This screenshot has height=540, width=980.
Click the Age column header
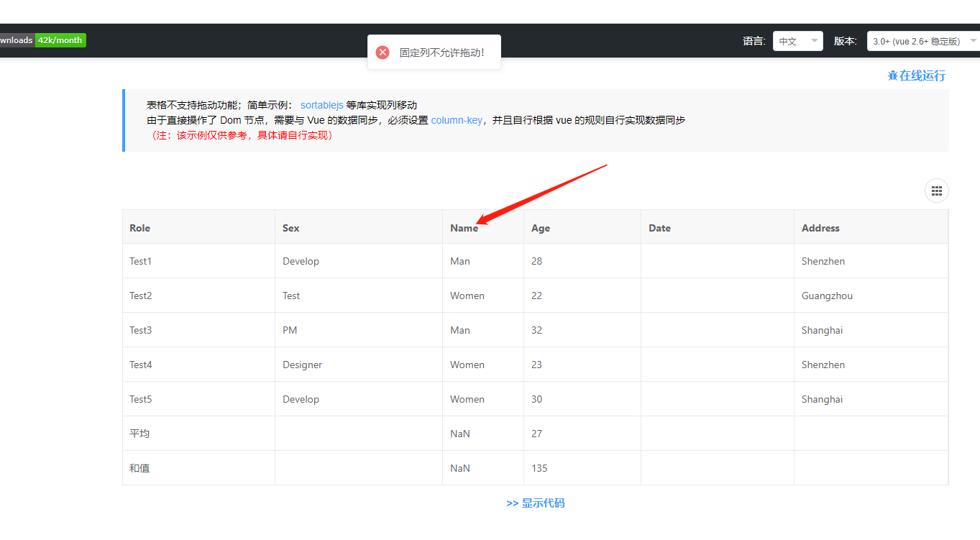click(x=582, y=227)
